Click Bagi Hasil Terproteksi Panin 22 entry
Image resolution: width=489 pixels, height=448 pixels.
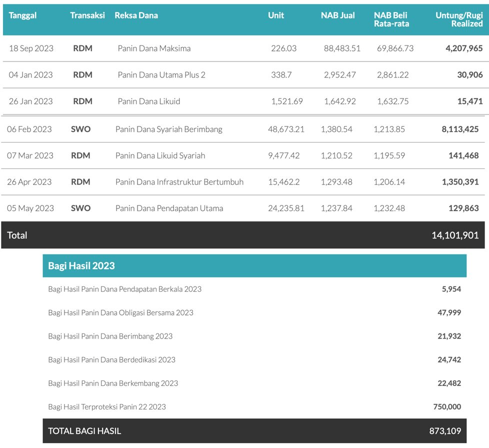coord(107,407)
